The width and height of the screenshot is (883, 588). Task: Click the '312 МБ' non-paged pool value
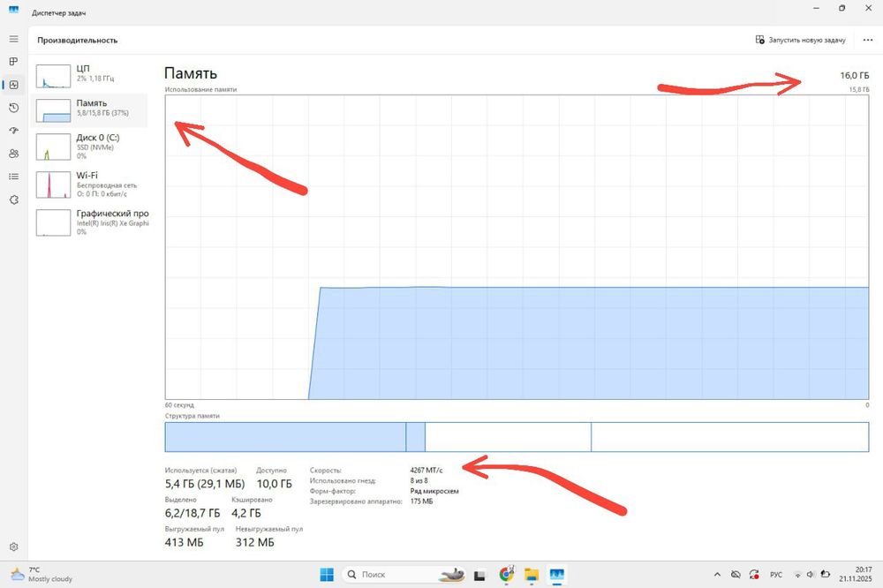pyautogui.click(x=254, y=542)
